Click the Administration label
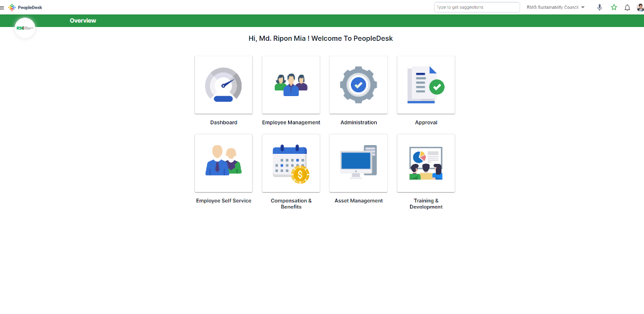 [x=358, y=122]
